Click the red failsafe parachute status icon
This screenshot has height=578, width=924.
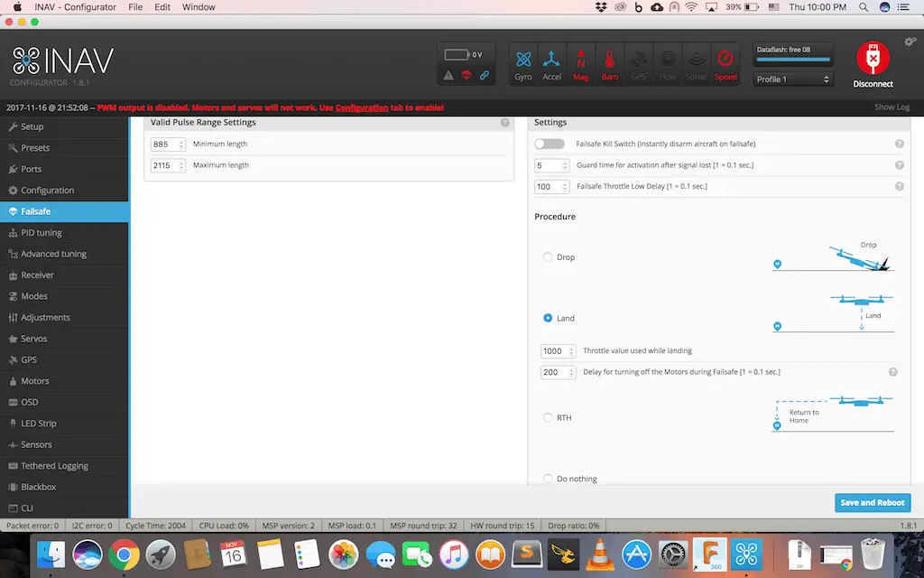(467, 75)
